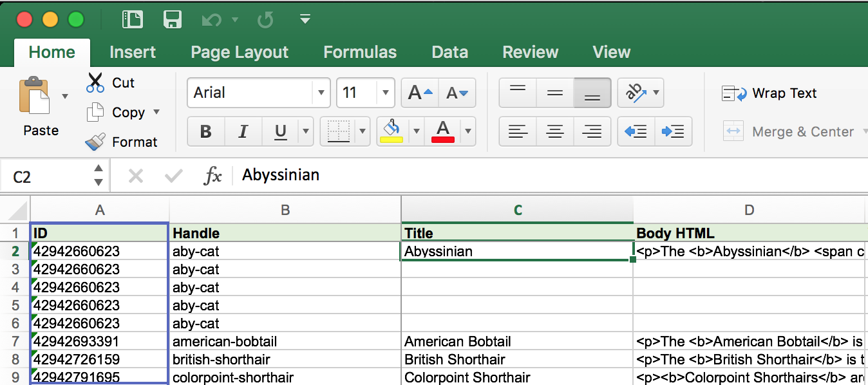Click the text orientation icon
This screenshot has height=385, width=868.
(635, 93)
